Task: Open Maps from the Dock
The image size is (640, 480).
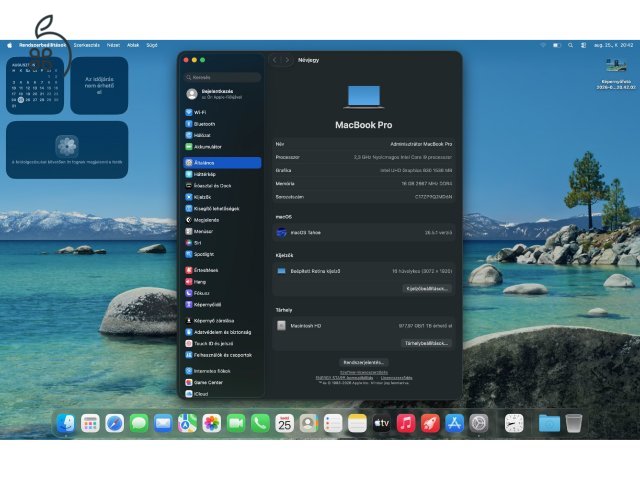Action: (187, 423)
